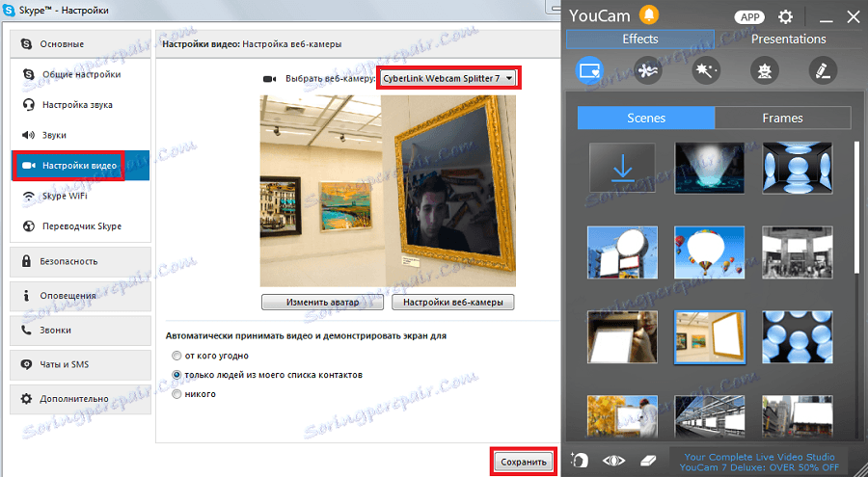Click the Настройки веб-камеры button
Viewport: 868px width, 477px height.
coord(453,303)
